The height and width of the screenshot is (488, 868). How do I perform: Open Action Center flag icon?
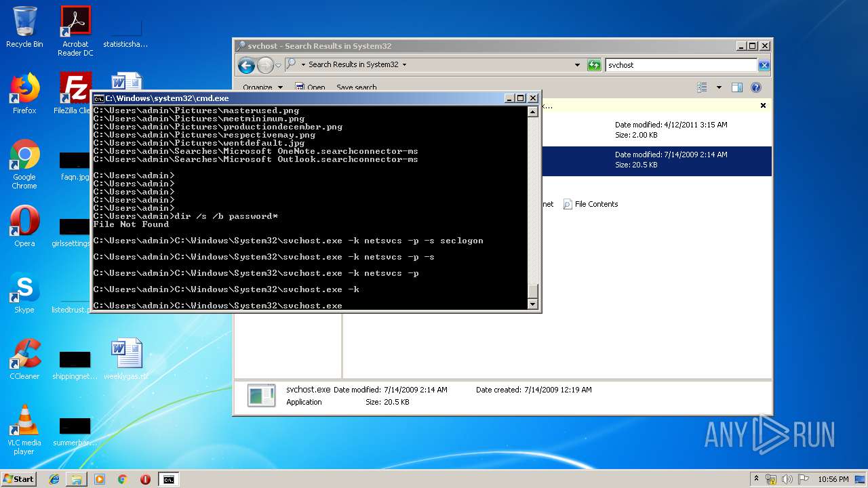tap(804, 479)
